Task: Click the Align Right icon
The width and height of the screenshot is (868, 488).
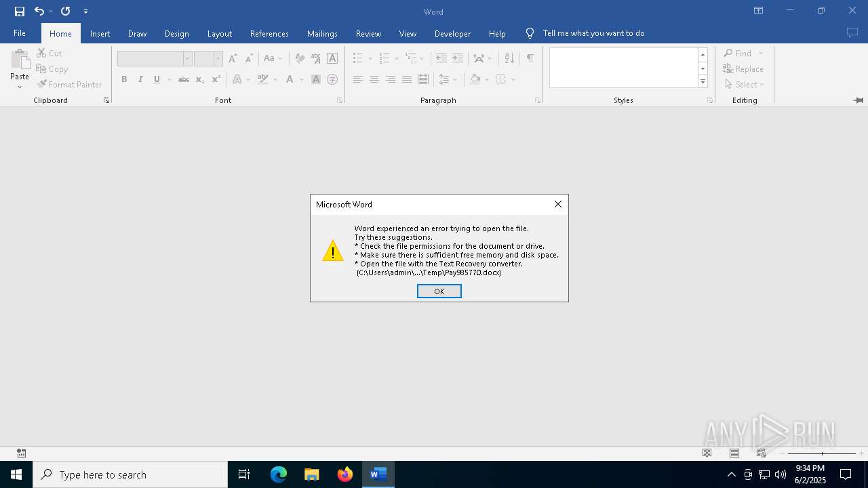Action: [391, 79]
